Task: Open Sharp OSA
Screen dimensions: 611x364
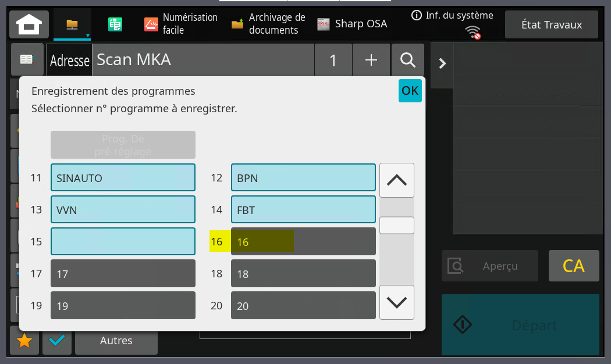Action: click(x=352, y=24)
